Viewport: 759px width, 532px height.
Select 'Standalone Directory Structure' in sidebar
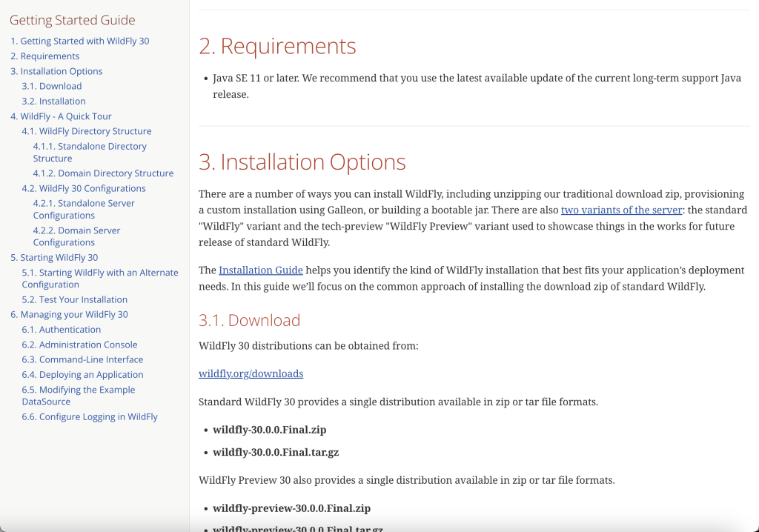[90, 152]
